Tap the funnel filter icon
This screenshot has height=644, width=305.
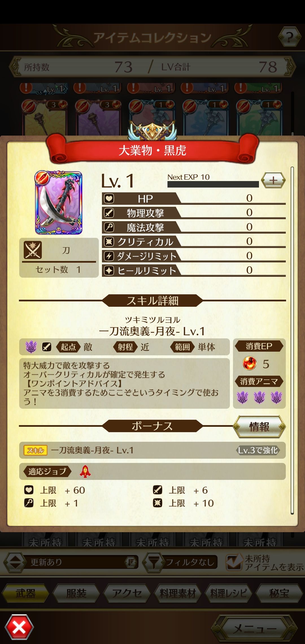pyautogui.click(x=154, y=562)
